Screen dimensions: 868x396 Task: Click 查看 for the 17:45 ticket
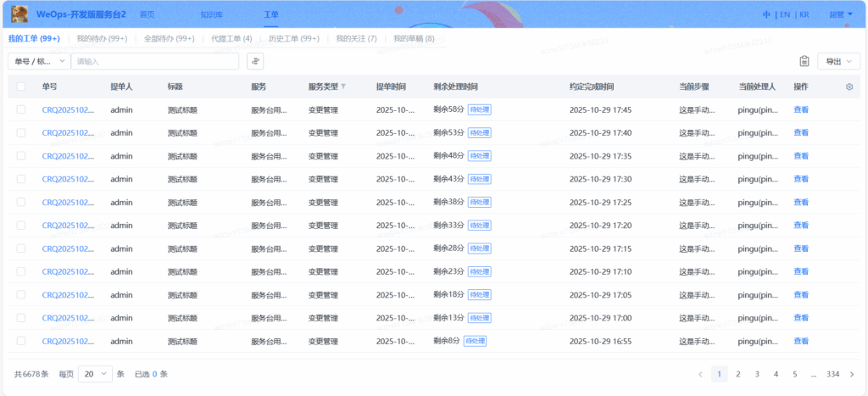[x=801, y=109]
